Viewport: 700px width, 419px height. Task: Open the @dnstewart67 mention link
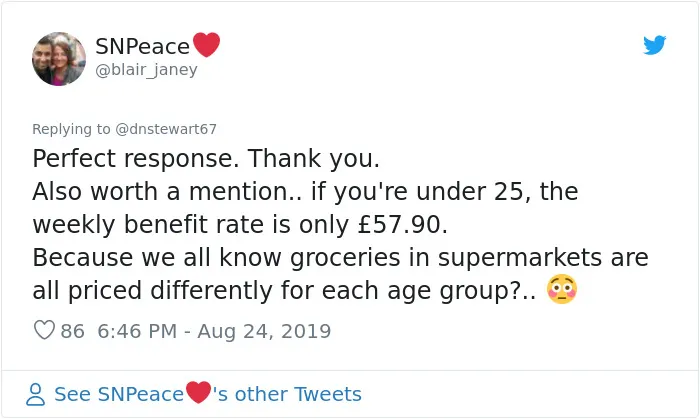pos(166,129)
